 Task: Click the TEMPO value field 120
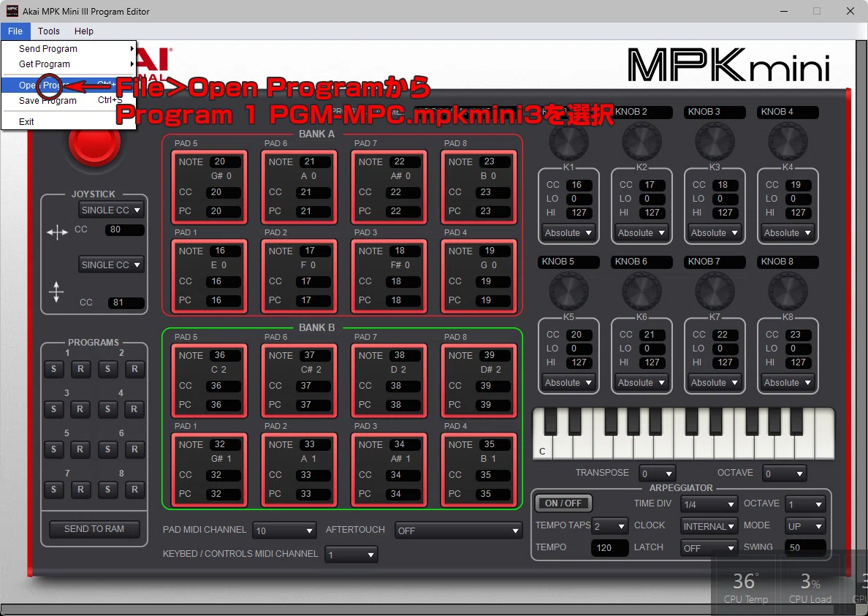coord(611,548)
